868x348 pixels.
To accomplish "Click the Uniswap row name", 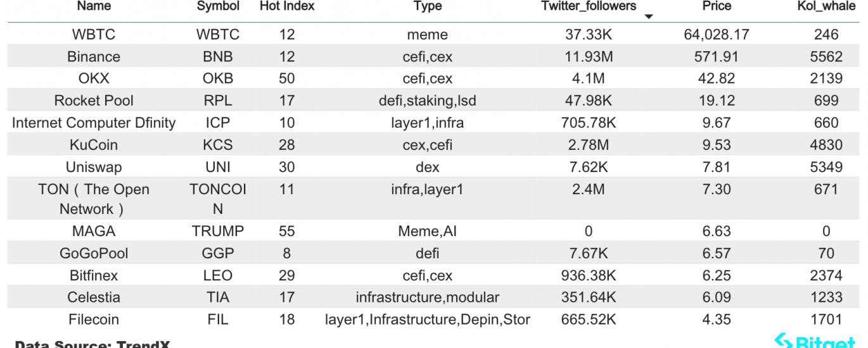I will [94, 167].
